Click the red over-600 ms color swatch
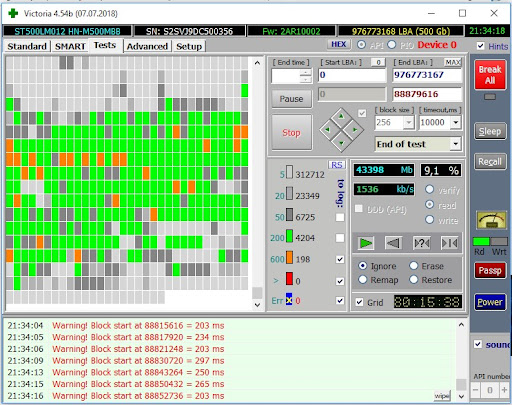The height and width of the screenshot is (405, 512). (289, 279)
